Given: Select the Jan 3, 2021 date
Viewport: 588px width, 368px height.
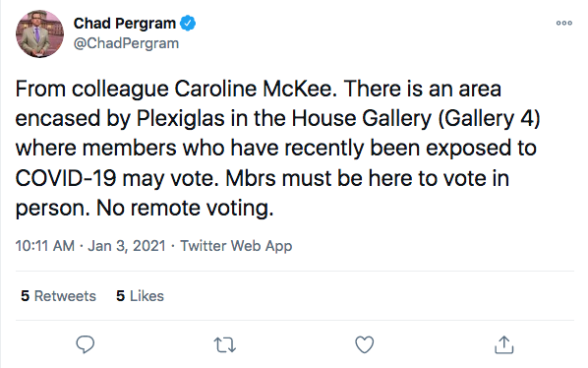Looking at the screenshot, I should coord(127,246).
